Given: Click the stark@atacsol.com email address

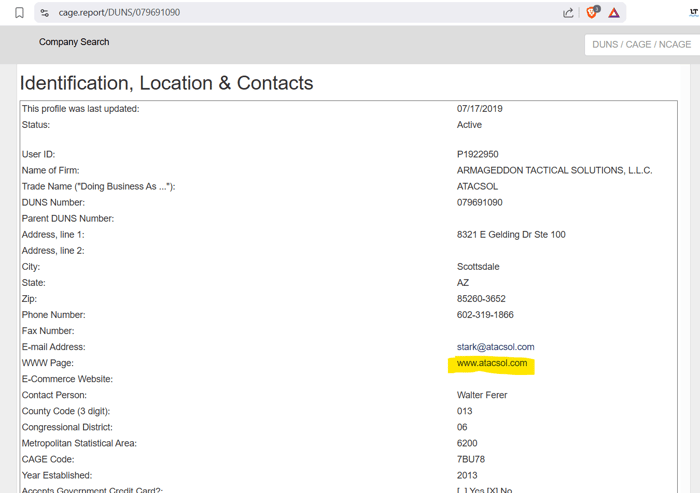Looking at the screenshot, I should click(495, 347).
